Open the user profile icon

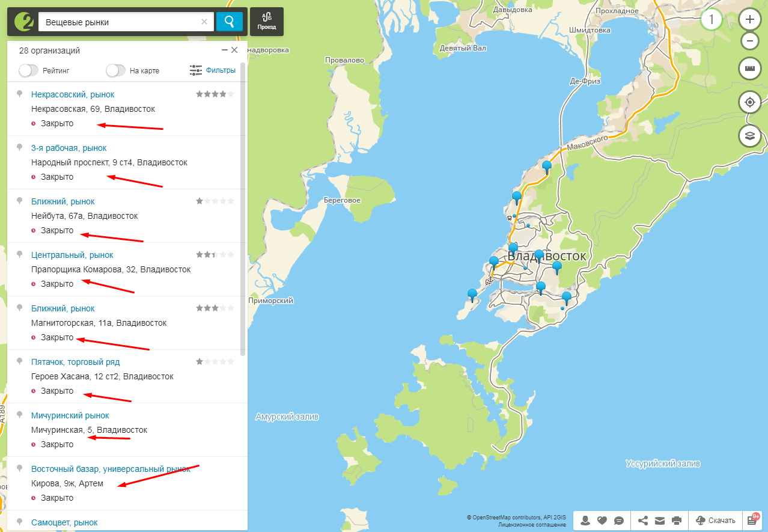[585, 521]
